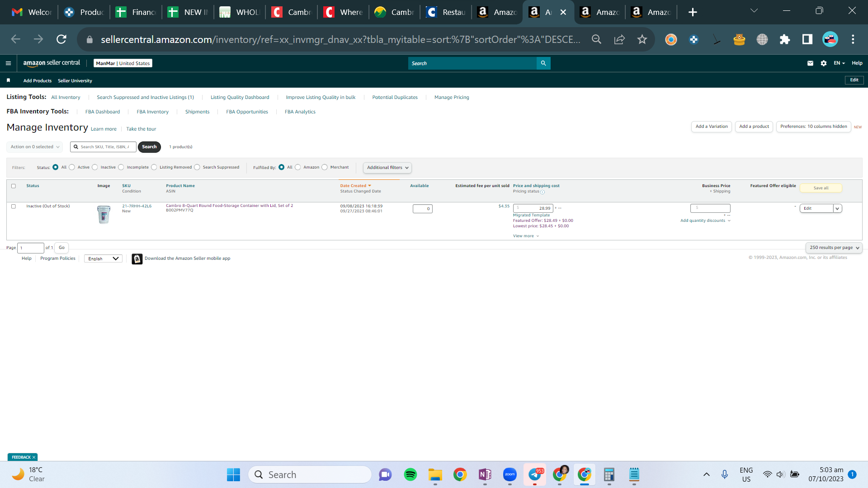Click the Search SKU, Title, ISBN field

[104, 147]
